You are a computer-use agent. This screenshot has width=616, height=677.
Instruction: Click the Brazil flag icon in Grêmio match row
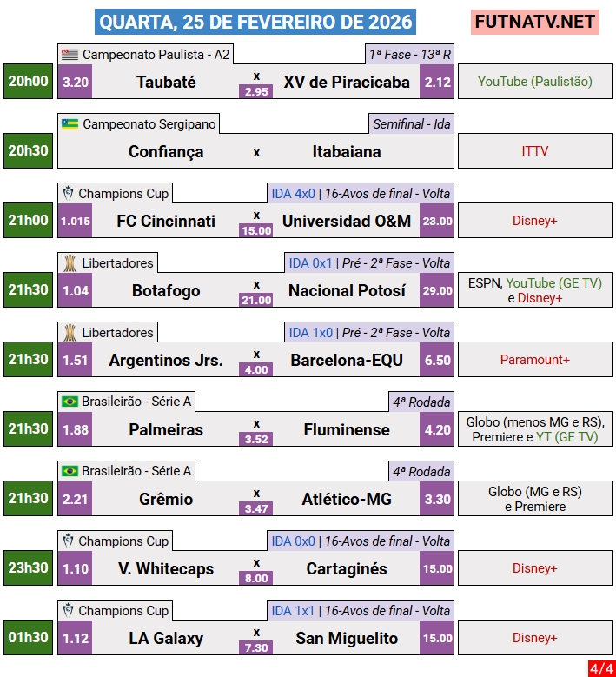tap(70, 471)
